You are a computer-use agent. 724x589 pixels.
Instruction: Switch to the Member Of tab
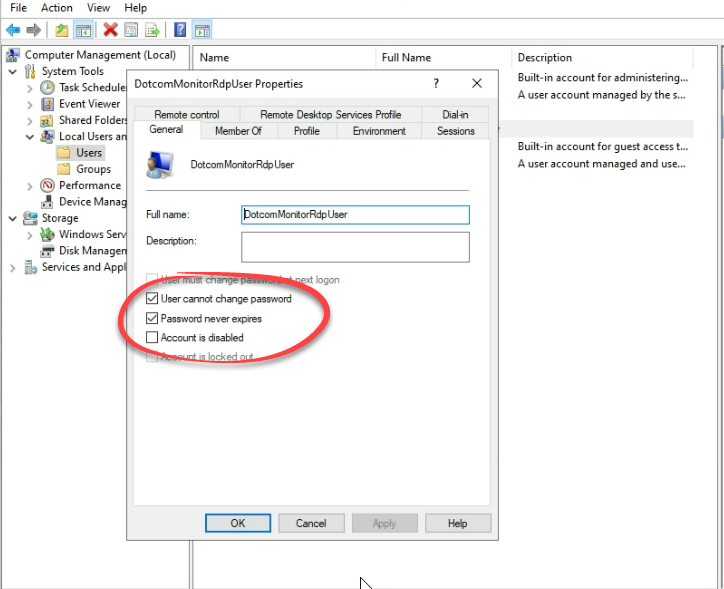238,131
